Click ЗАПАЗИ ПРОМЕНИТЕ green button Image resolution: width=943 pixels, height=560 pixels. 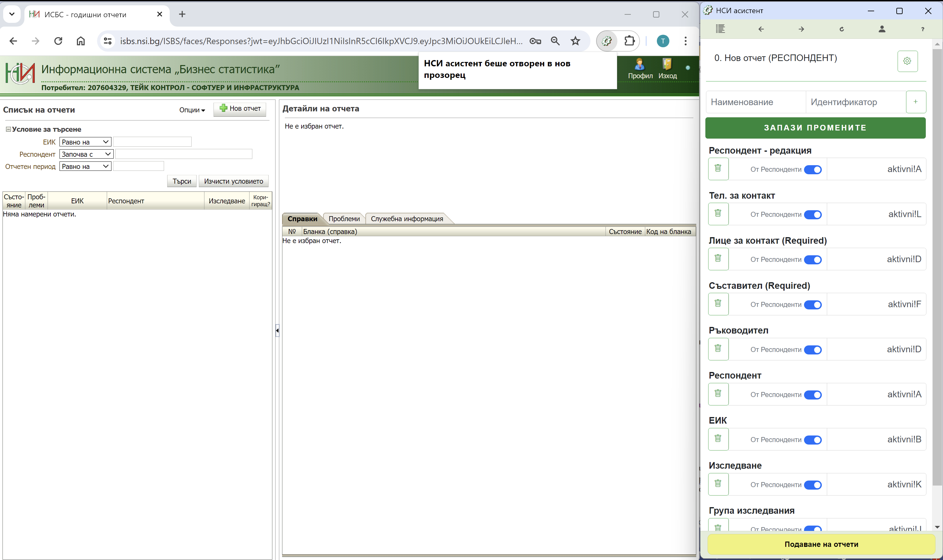point(815,128)
